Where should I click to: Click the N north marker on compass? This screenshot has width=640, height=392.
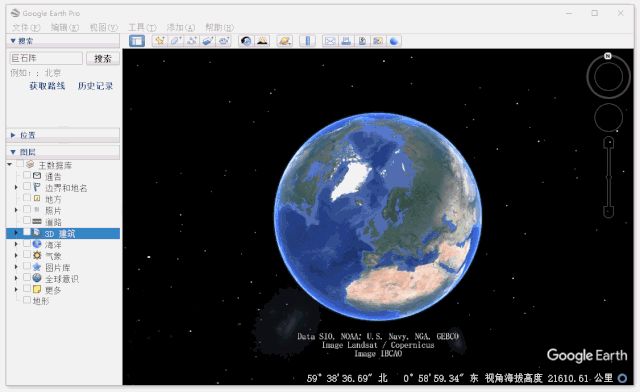click(x=608, y=56)
